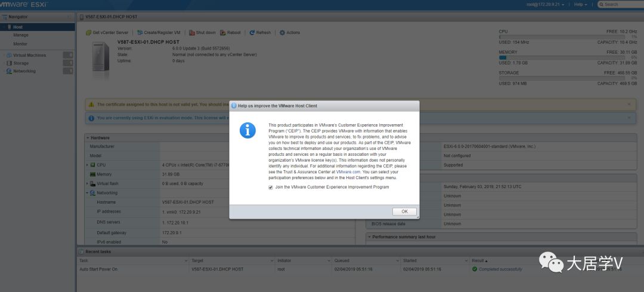
Task: Open Monitor under Host
Action: coord(20,44)
